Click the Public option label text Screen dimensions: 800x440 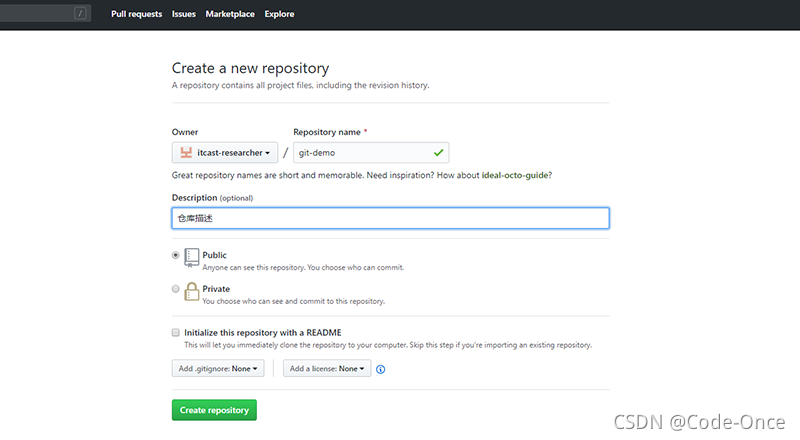pos(214,255)
